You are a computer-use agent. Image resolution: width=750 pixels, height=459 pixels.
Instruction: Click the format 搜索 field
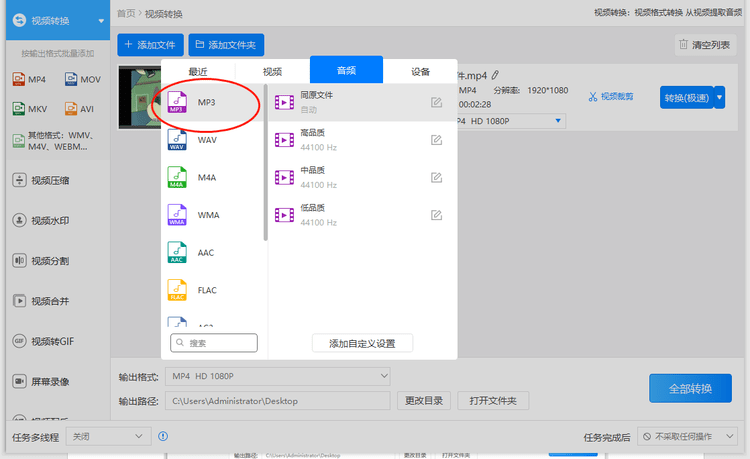click(x=215, y=343)
